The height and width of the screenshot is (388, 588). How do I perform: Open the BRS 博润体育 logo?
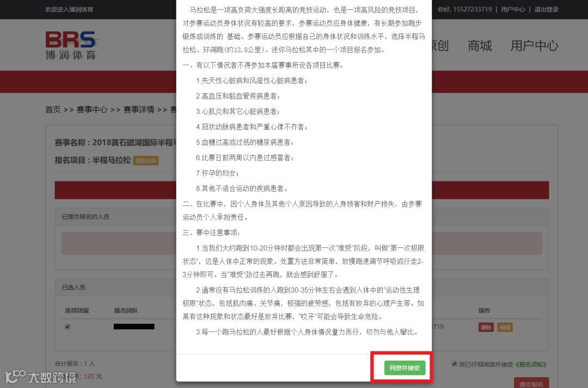[71, 45]
